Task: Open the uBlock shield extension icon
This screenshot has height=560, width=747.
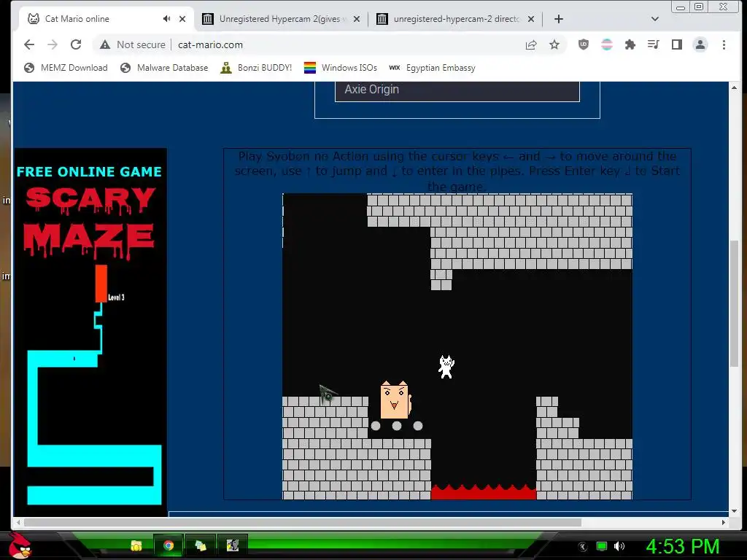Action: tap(583, 44)
